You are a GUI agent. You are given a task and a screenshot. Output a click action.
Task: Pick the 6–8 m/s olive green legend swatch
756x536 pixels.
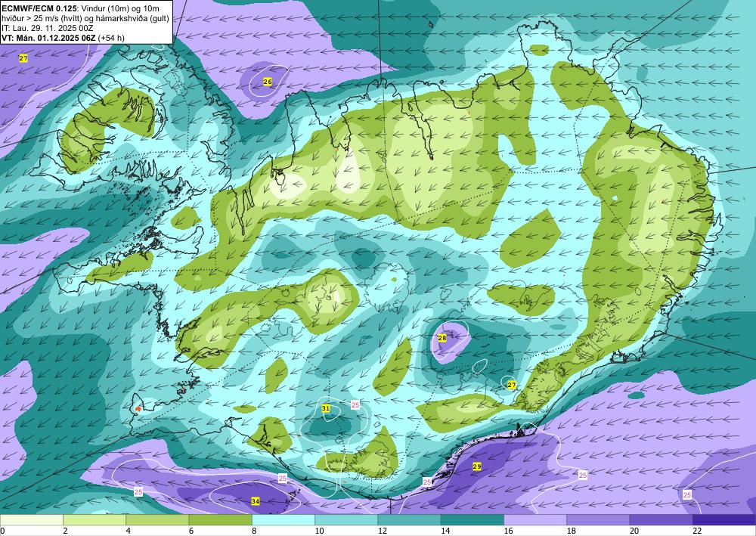point(220,520)
